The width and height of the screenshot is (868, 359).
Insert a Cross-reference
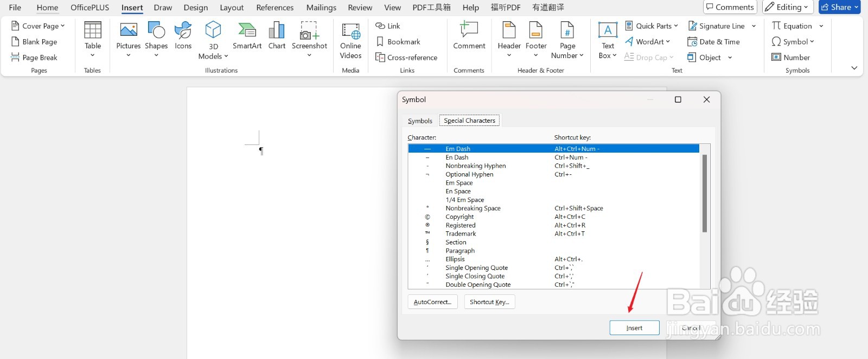[x=406, y=58]
